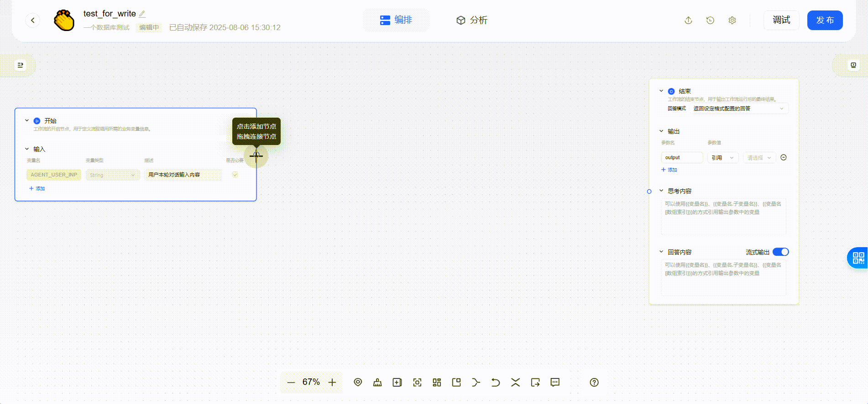Click the clapping hands app avatar
868x404 pixels.
tap(64, 20)
